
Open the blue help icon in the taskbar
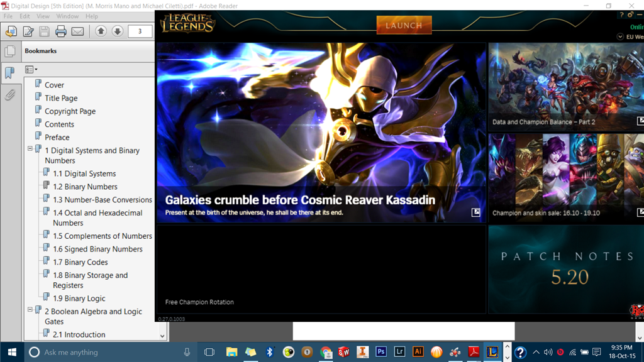pyautogui.click(x=520, y=352)
